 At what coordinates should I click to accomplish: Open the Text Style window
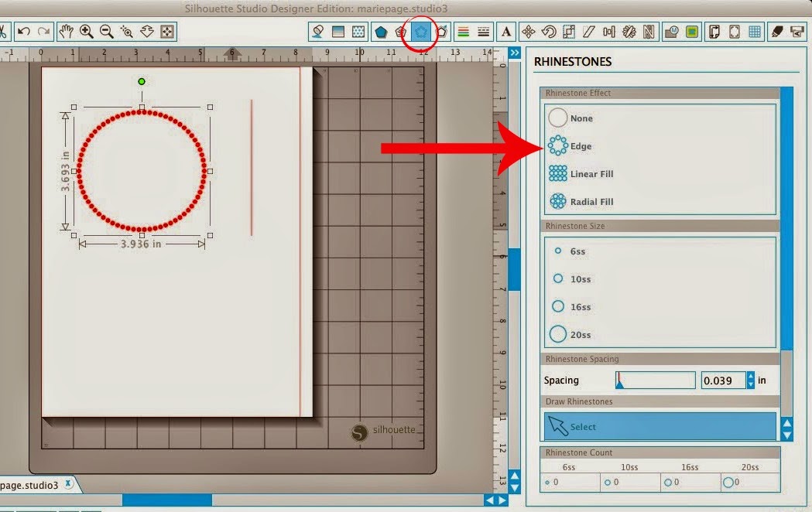[506, 32]
